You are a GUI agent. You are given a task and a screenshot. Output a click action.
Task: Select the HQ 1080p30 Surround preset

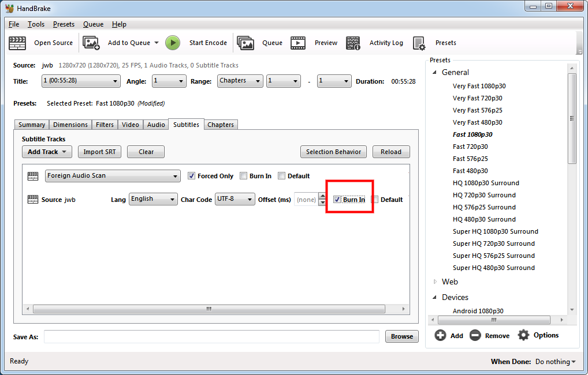[486, 183]
